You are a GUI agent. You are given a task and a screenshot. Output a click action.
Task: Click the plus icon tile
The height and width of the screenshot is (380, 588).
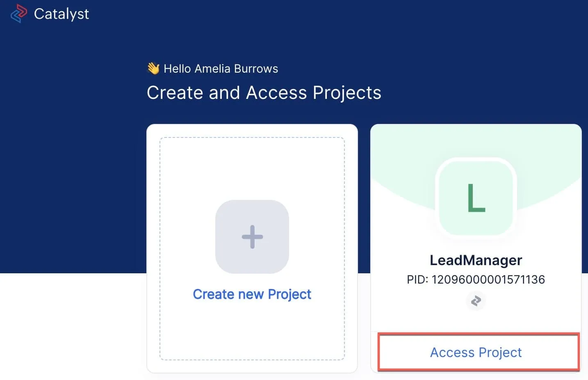252,237
